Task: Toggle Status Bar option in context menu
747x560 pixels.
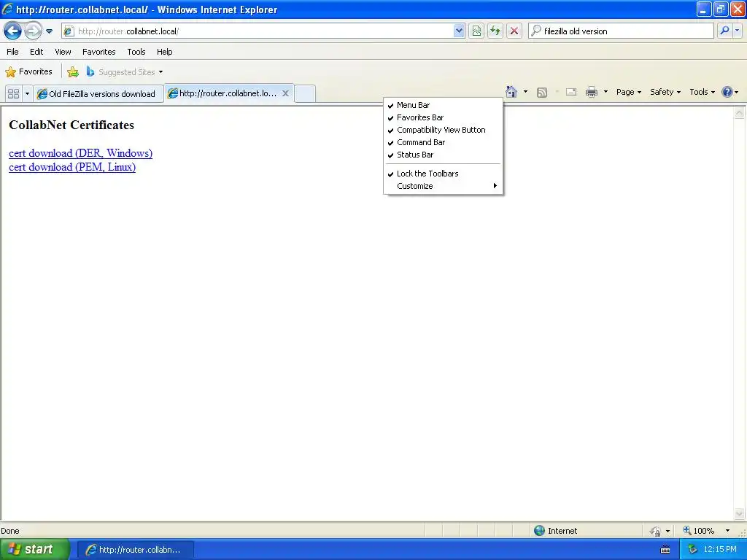Action: (443, 155)
